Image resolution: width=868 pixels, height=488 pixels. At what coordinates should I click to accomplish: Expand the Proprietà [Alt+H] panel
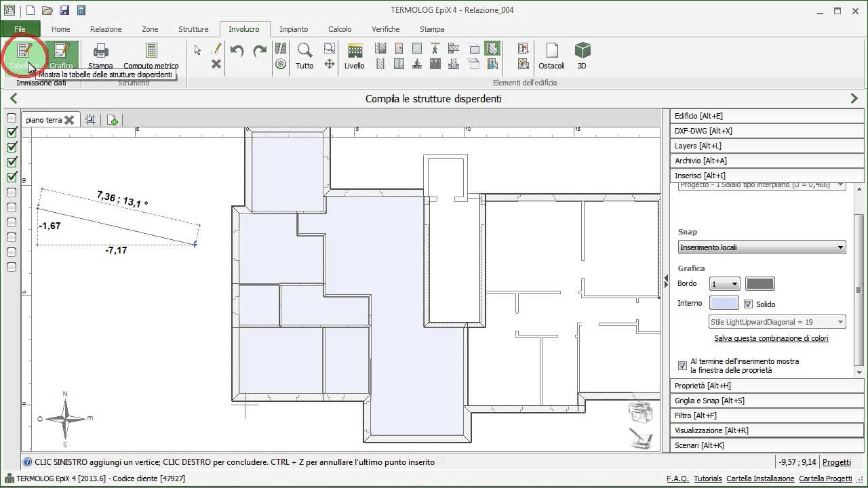pyautogui.click(x=767, y=386)
